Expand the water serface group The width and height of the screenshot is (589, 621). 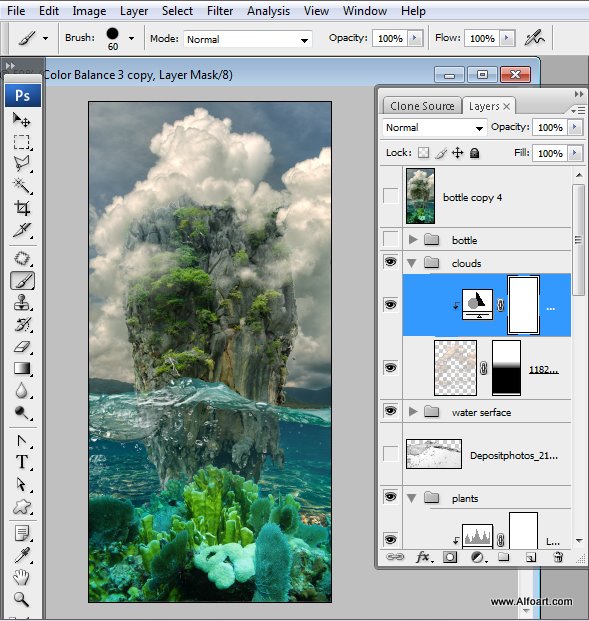coord(413,411)
